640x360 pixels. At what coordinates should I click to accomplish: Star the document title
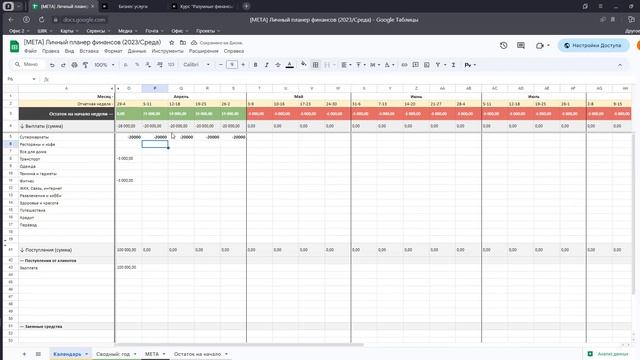click(x=172, y=42)
